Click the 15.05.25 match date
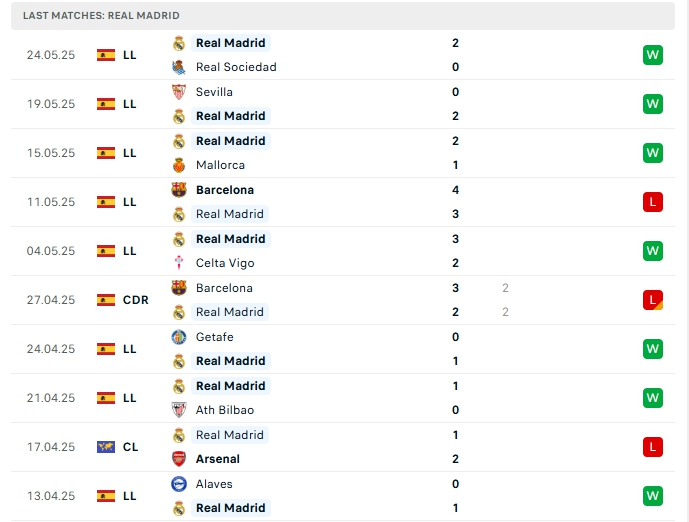689x522 pixels. click(51, 153)
